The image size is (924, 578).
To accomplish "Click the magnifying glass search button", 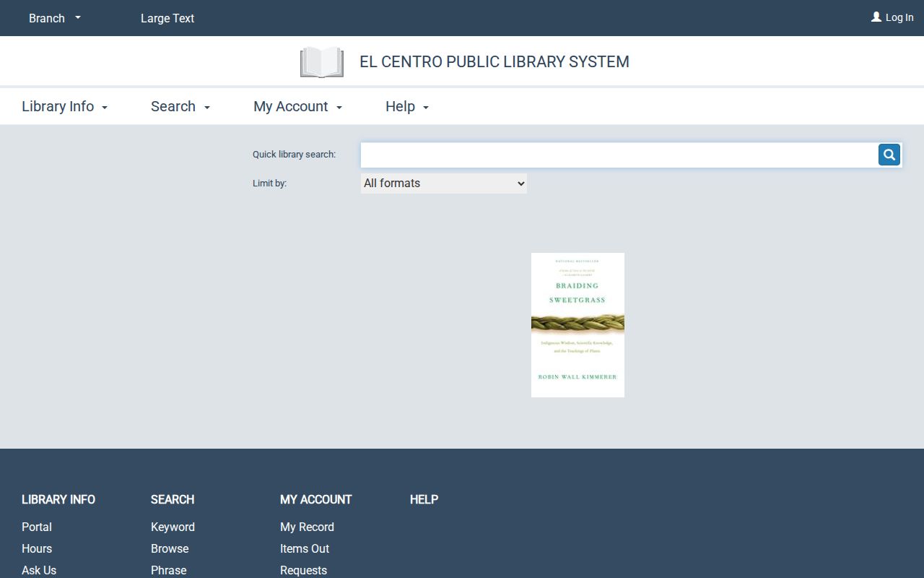I will (889, 155).
